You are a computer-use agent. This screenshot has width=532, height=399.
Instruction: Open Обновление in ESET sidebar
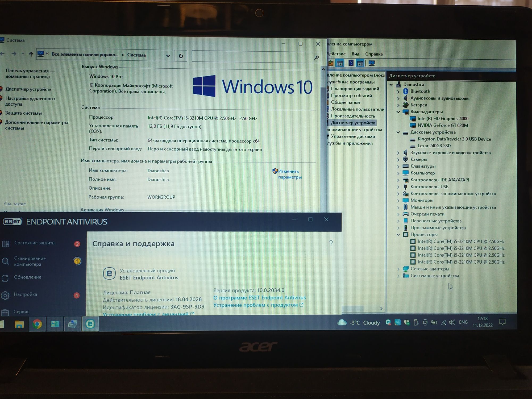pyautogui.click(x=27, y=277)
